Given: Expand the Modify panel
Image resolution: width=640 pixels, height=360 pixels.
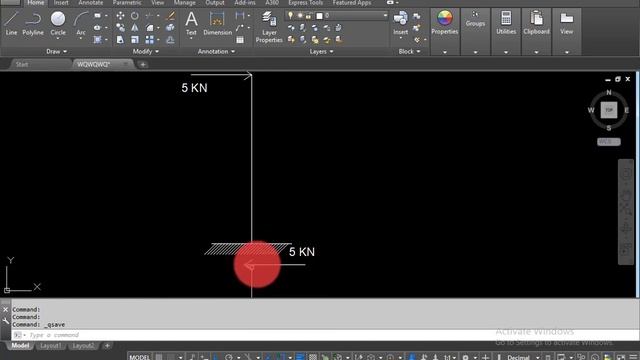Looking at the screenshot, I should (146, 51).
